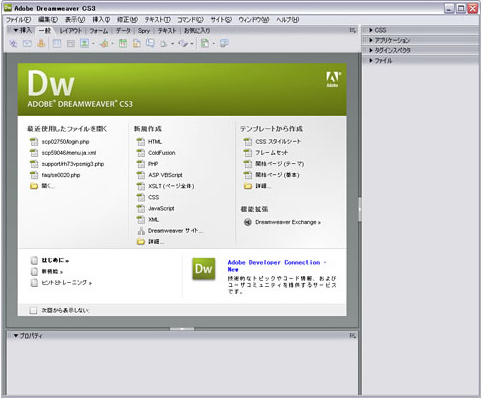This screenshot has width=482, height=399.
Task: Switch to the データ insert tab
Action: [x=123, y=31]
